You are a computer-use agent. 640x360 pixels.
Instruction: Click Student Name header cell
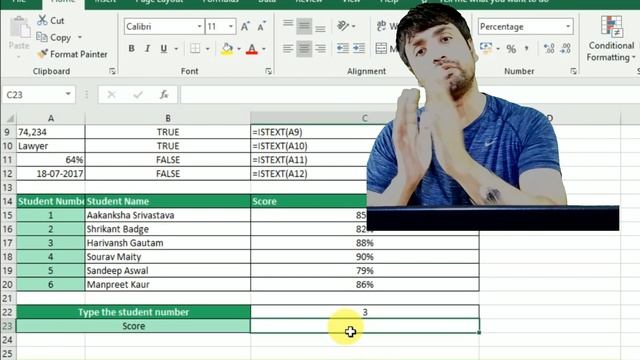tap(168, 201)
